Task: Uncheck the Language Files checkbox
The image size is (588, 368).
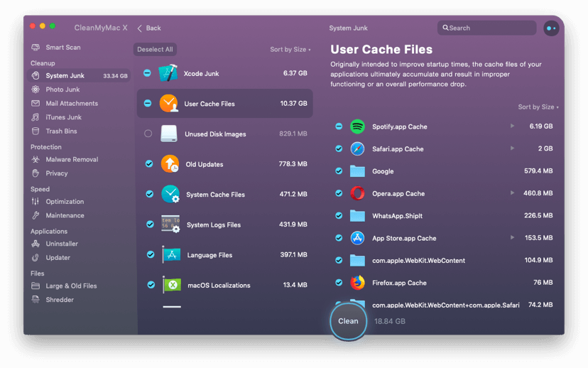Action: (150, 254)
